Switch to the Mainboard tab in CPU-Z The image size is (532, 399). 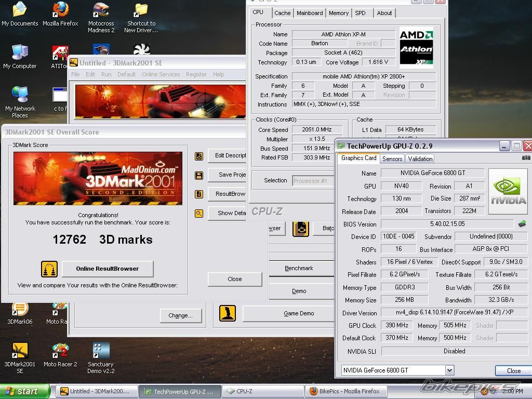click(x=310, y=13)
